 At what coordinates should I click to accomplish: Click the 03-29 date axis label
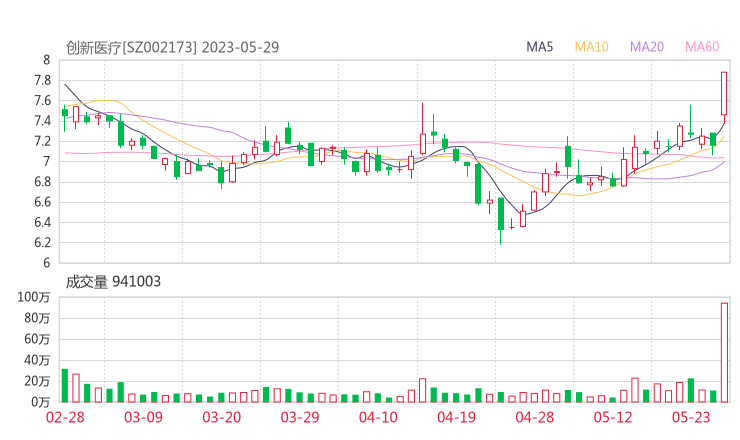click(x=300, y=417)
